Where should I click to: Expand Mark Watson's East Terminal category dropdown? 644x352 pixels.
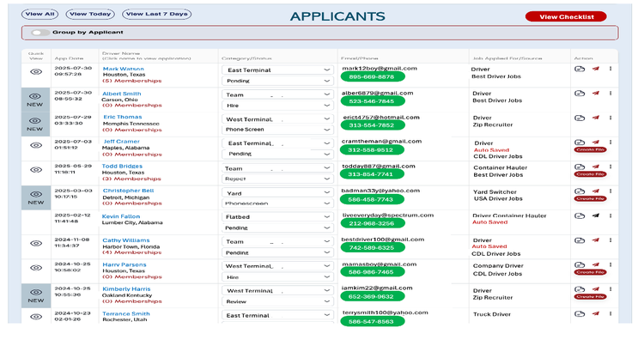[x=277, y=70]
